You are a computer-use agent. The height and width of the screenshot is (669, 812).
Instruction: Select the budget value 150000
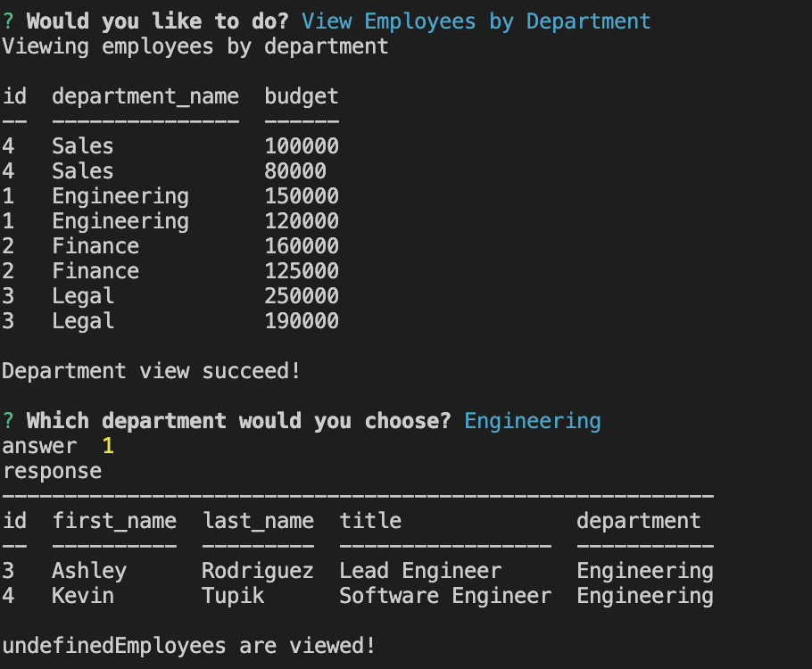302,195
